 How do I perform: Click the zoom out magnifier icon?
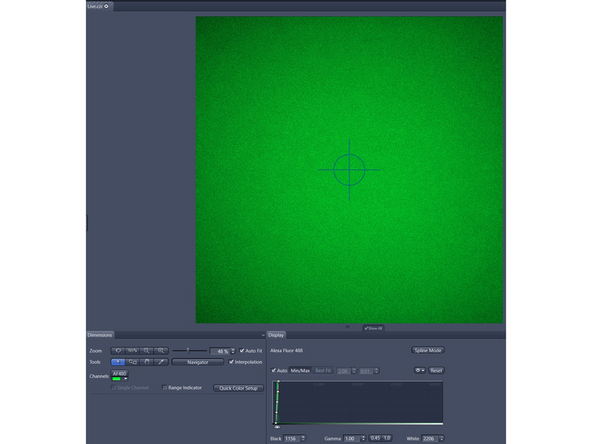point(146,351)
